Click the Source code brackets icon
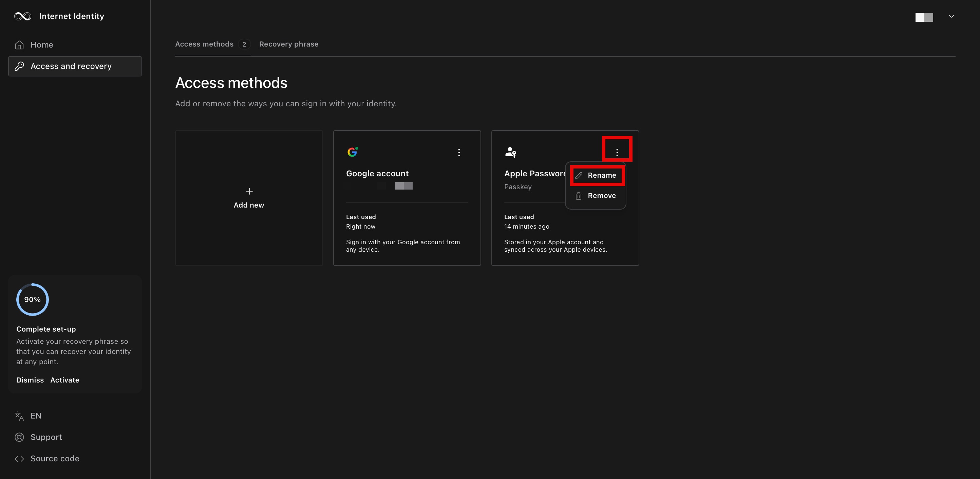 coord(19,459)
